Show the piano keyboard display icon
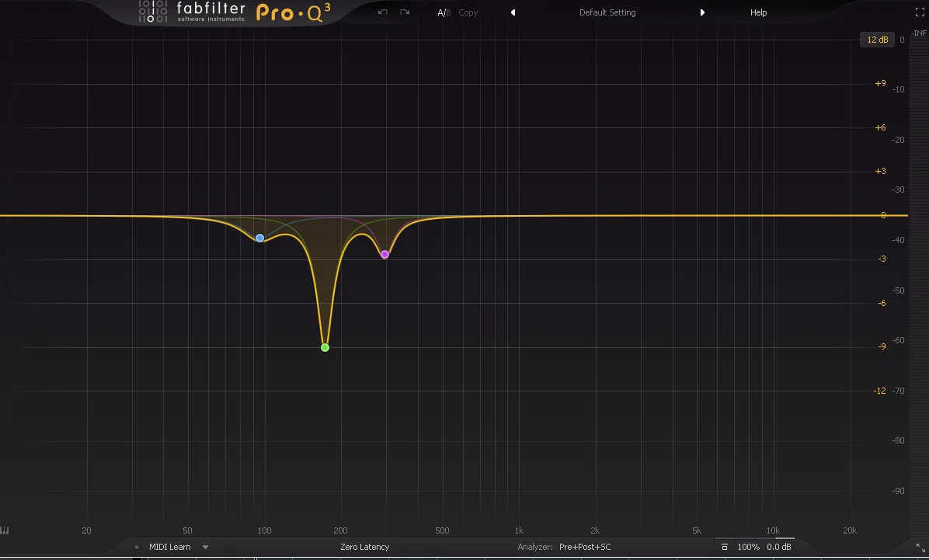The height and width of the screenshot is (560, 929). (x=5, y=530)
